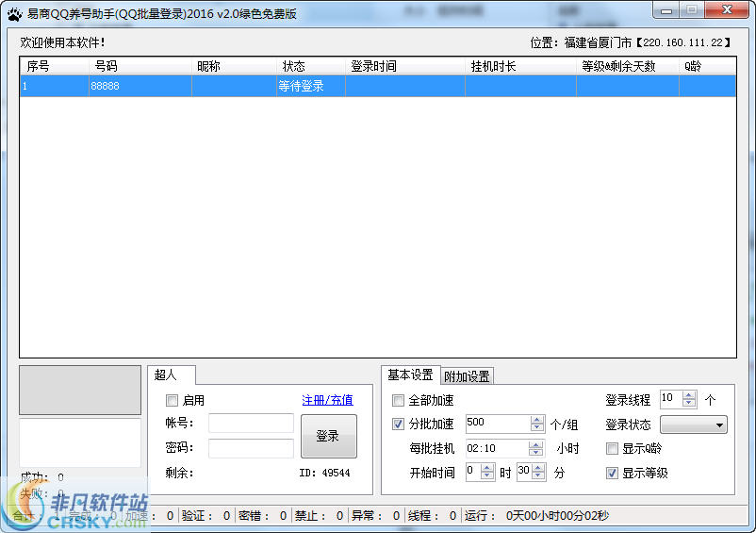The height and width of the screenshot is (533, 756).
Task: Focus the 密码 input field
Action: 251,448
